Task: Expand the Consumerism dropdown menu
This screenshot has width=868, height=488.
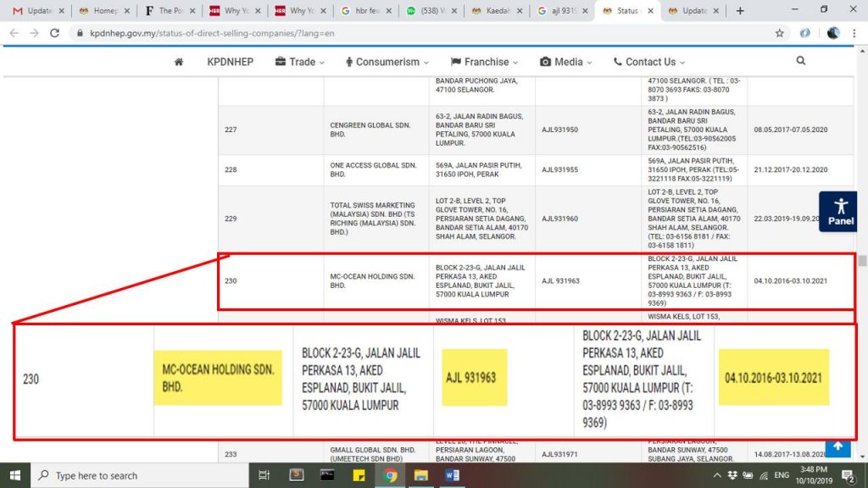Action: click(387, 62)
